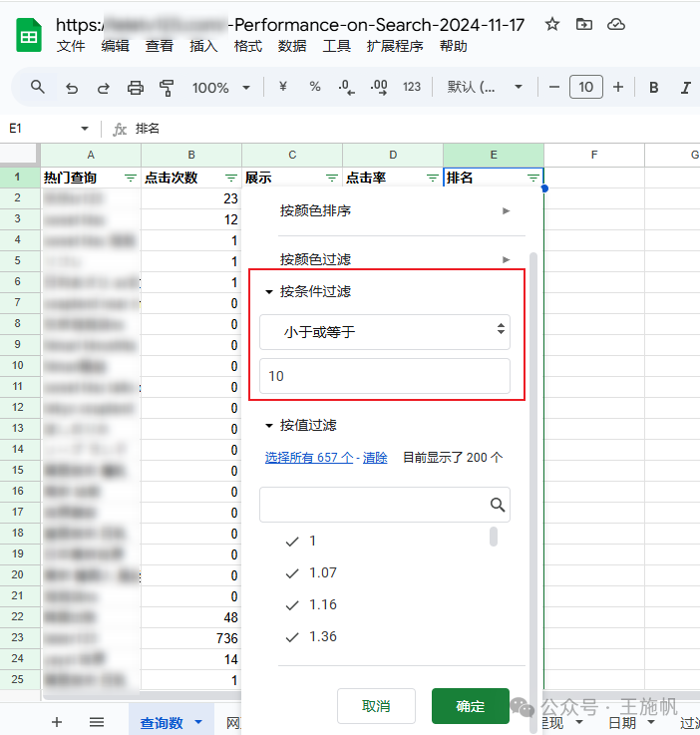Click the filter values list scrollbar thumb

[x=494, y=537]
